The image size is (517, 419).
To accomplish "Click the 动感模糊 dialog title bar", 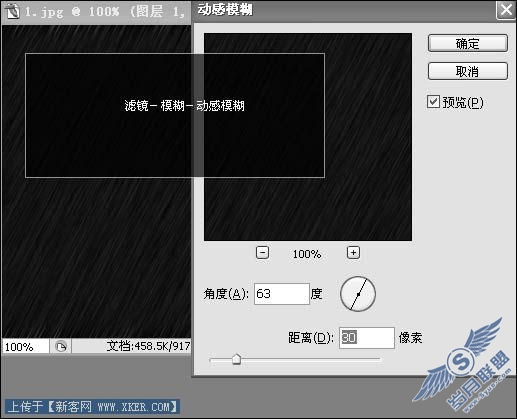I will click(x=343, y=11).
